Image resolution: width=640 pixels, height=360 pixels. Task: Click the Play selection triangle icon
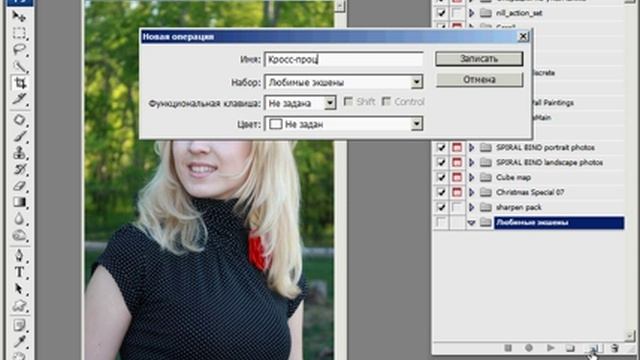(x=550, y=348)
